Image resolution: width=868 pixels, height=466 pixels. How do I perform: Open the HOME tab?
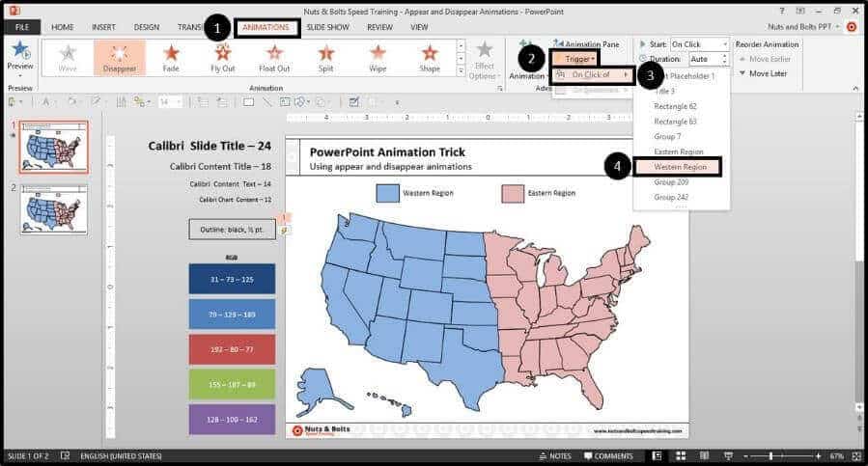[63, 27]
